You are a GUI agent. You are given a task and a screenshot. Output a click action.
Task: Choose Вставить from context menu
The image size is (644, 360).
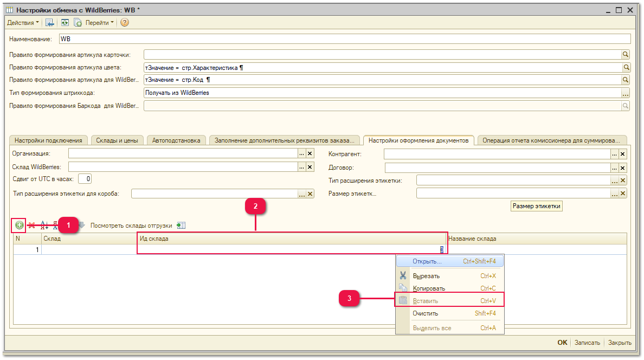pos(450,301)
